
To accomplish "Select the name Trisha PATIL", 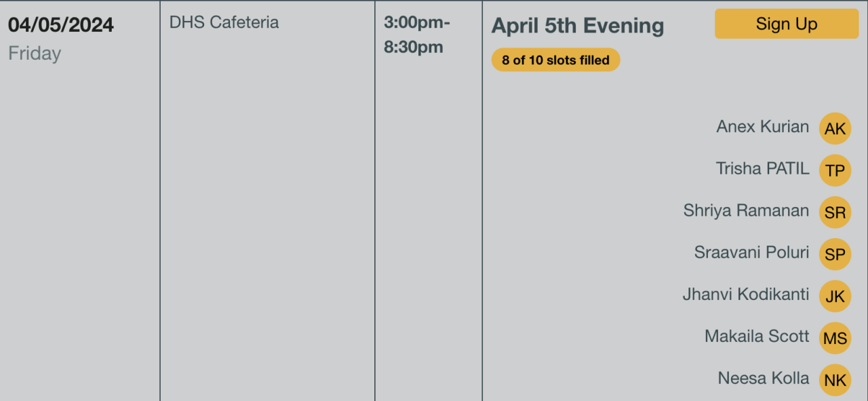I will tap(762, 169).
